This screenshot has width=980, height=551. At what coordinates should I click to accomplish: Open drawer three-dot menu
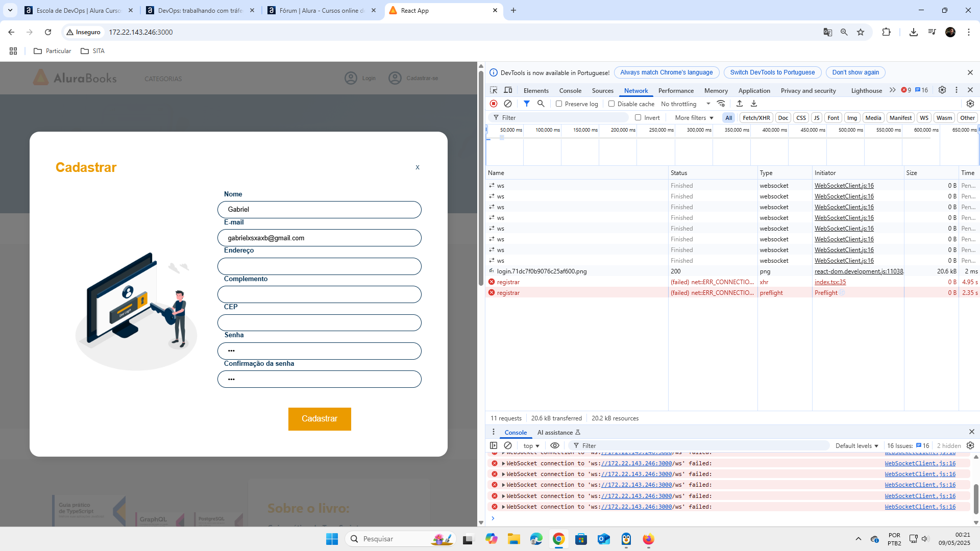coord(494,432)
